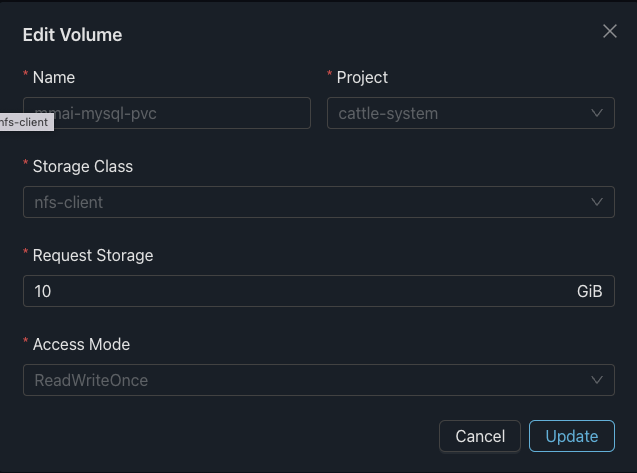This screenshot has height=473, width=637.
Task: Click the Storage Class chevron arrow
Action: pyautogui.click(x=597, y=202)
